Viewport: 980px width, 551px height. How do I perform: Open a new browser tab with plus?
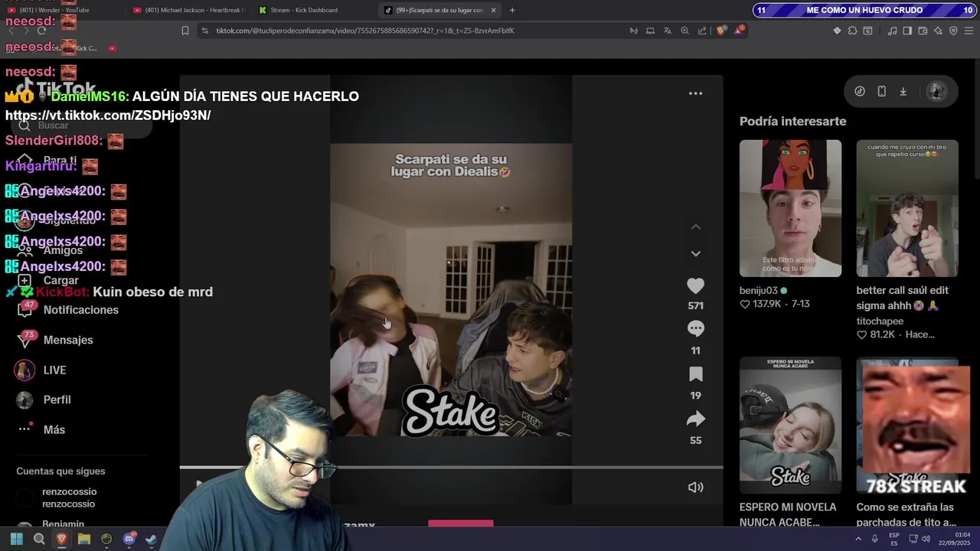coord(512,10)
